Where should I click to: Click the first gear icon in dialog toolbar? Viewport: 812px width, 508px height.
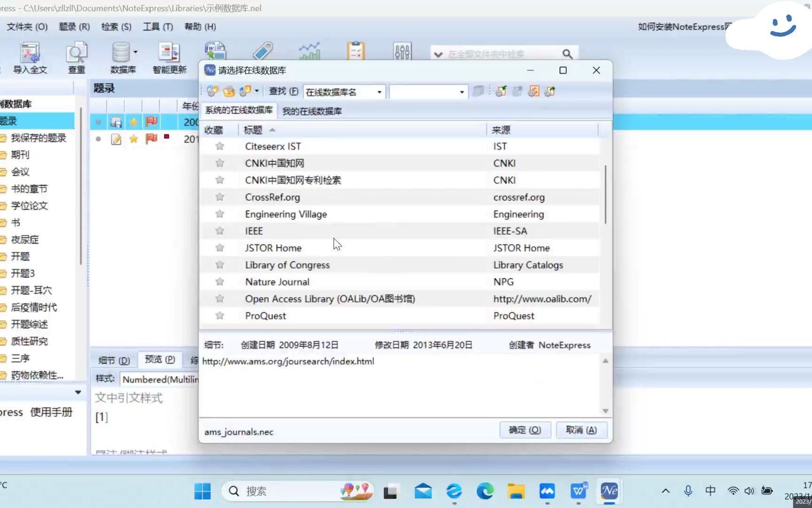212,91
